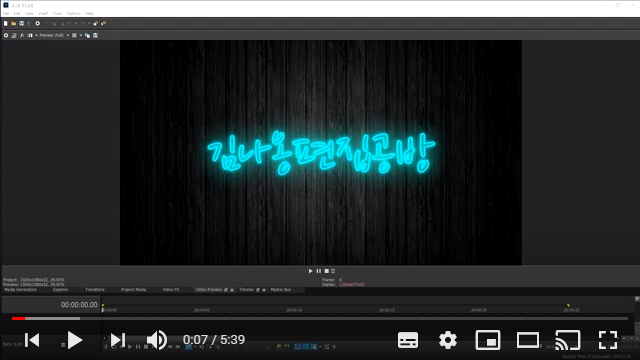Image resolution: width=640 pixels, height=360 pixels.
Task: Skip to the next video
Action: [x=118, y=340]
